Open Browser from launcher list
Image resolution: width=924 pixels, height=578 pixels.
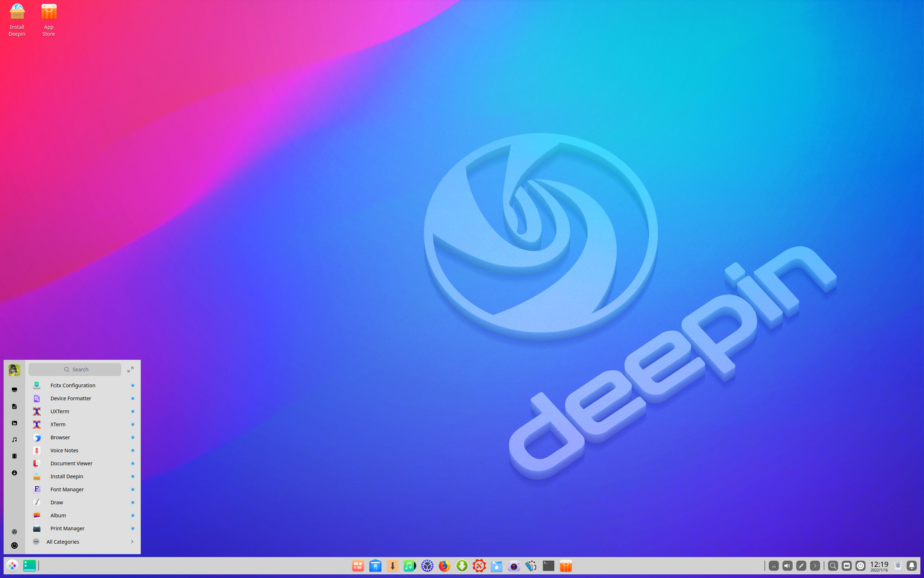tap(83, 437)
